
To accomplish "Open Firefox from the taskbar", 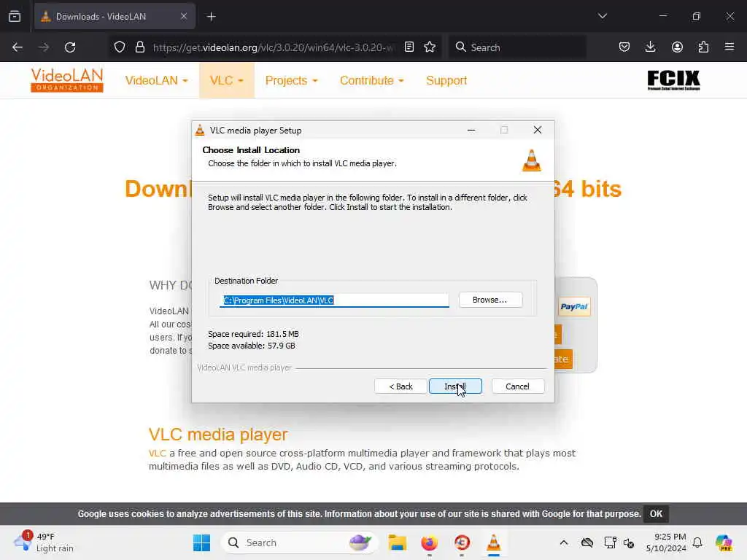I will 429,542.
